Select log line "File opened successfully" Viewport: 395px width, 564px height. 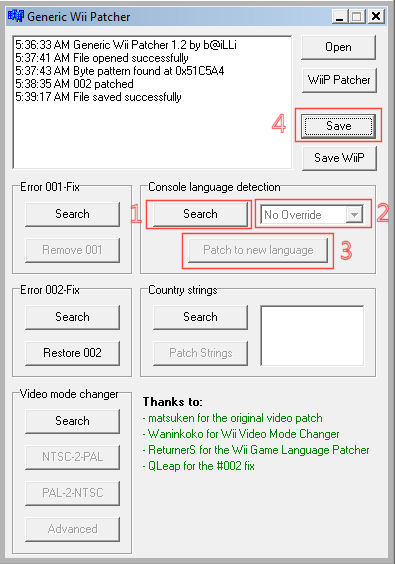click(102, 58)
